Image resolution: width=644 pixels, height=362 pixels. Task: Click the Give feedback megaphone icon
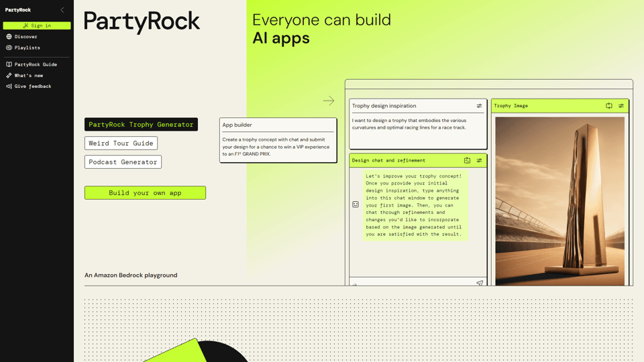pos(9,86)
